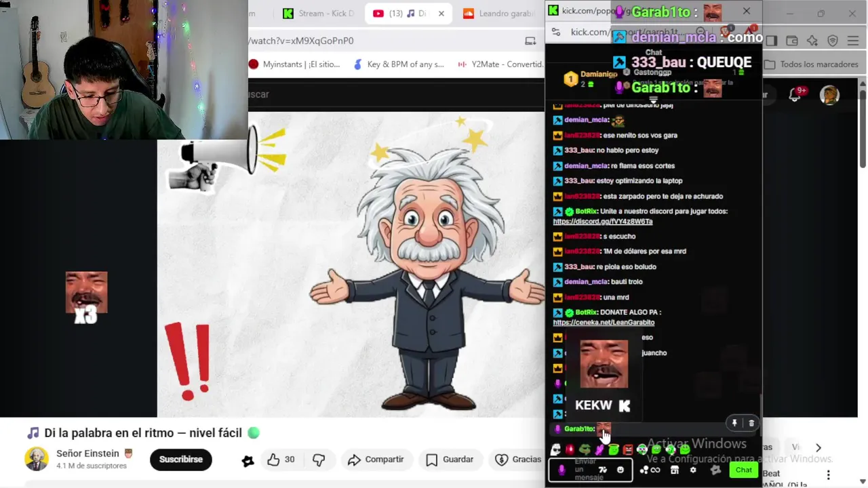
Task: Open the three-dot menu of the Beat video
Action: point(828,475)
